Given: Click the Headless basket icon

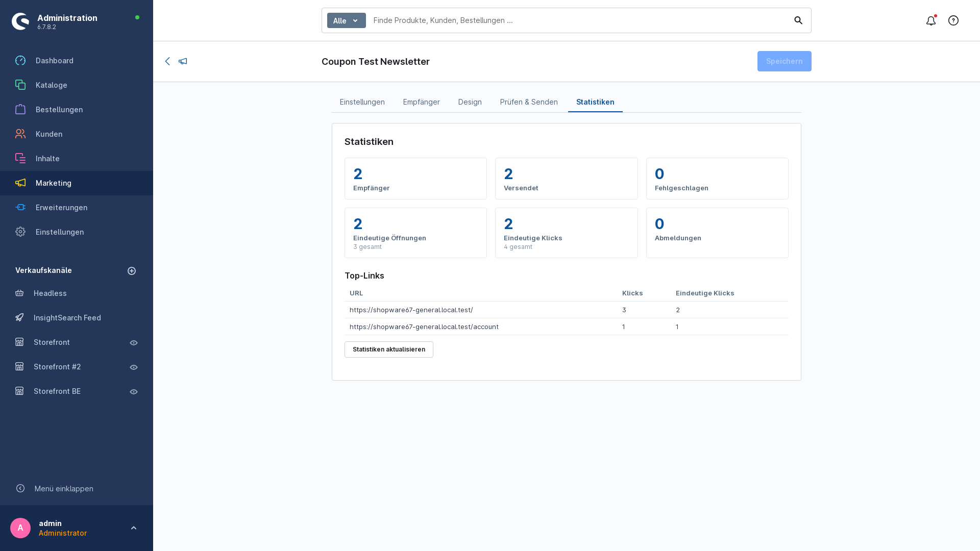Looking at the screenshot, I should click(x=19, y=293).
